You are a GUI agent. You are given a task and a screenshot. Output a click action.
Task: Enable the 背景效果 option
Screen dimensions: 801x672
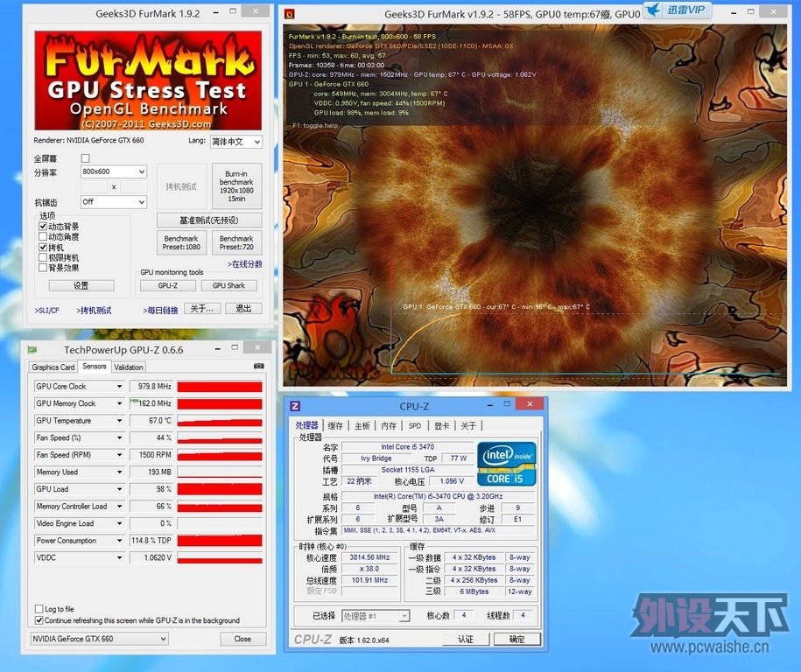(x=43, y=268)
